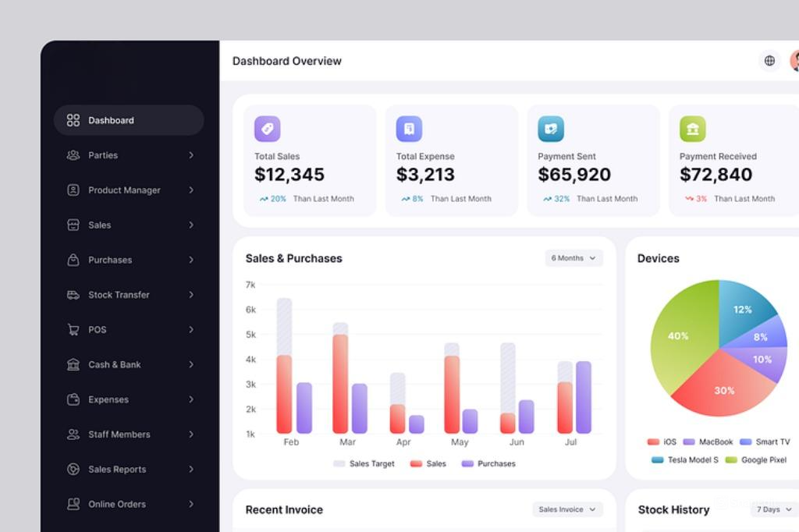Click the March red sales bar

340,384
